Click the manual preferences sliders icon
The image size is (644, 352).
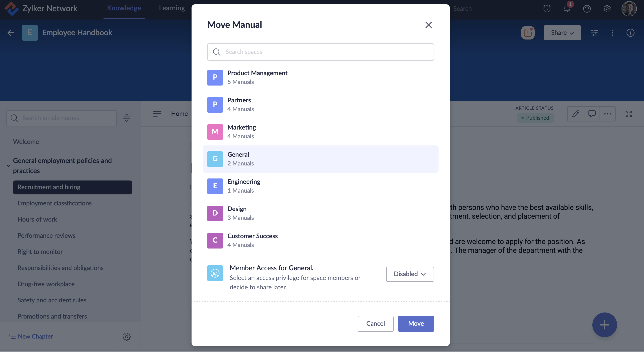pos(595,33)
